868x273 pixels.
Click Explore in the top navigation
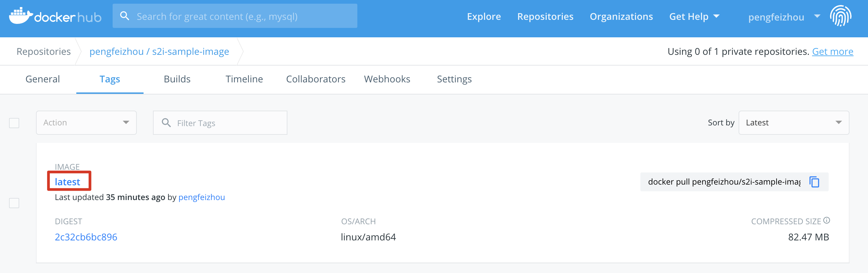tap(484, 16)
